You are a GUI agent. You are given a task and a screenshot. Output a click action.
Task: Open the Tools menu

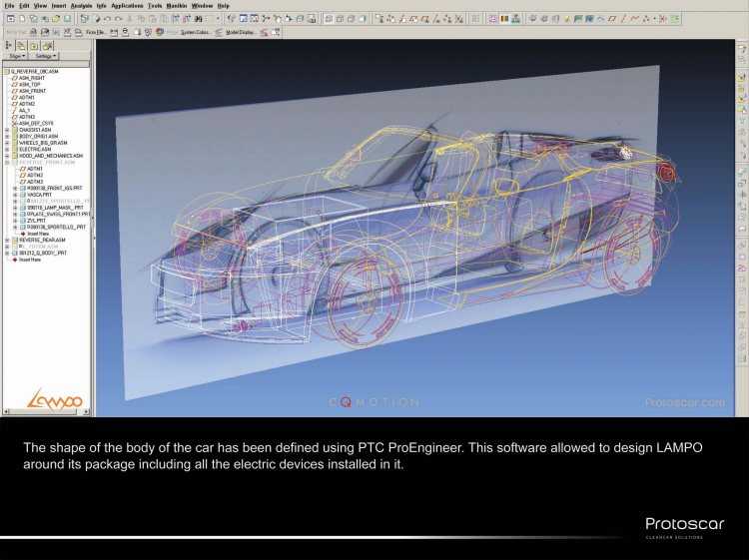155,6
